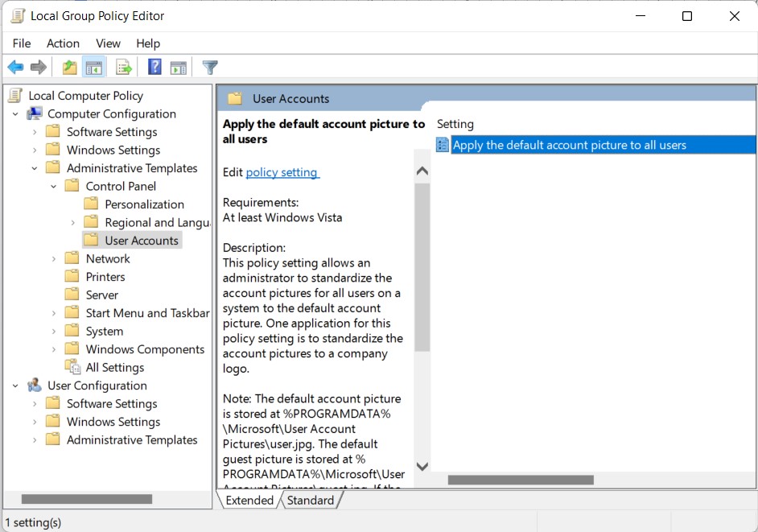
Task: Expand the System node
Action: coord(54,332)
